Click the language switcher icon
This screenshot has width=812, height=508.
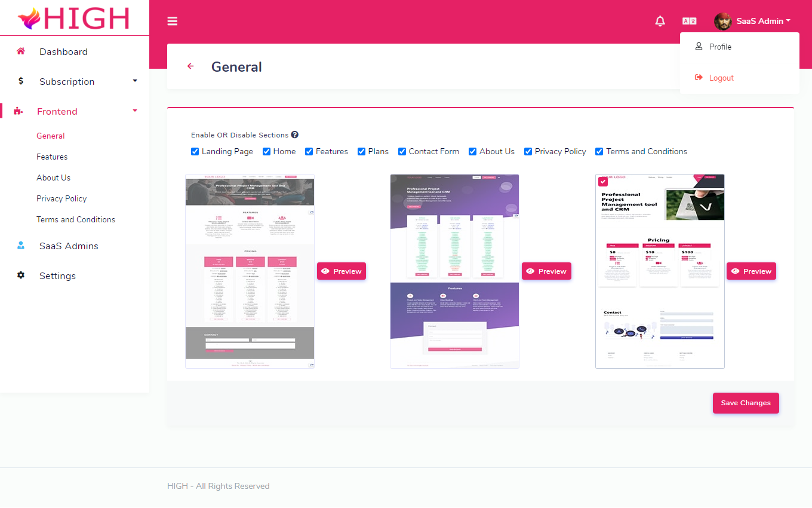(x=689, y=20)
